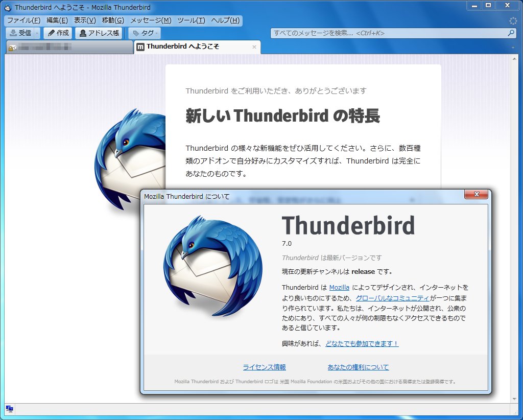Expand the 受信 button dropdown arrow
523x420 pixels.
click(x=37, y=33)
